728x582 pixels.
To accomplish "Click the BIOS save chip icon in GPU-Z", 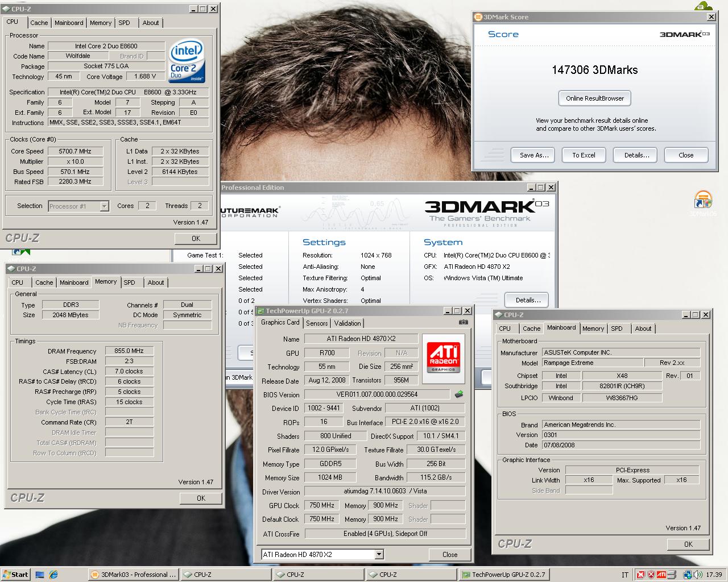I will point(459,394).
